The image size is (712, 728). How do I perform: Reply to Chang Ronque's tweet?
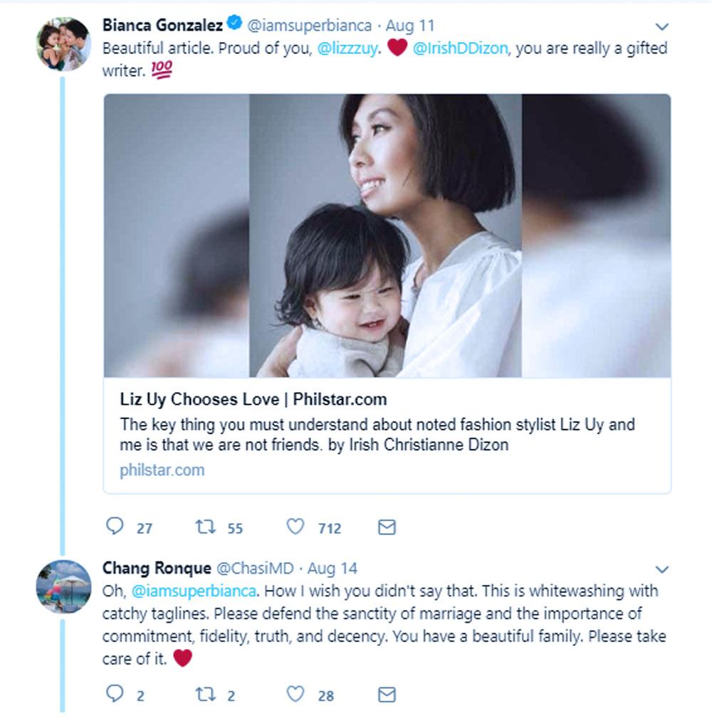click(115, 695)
